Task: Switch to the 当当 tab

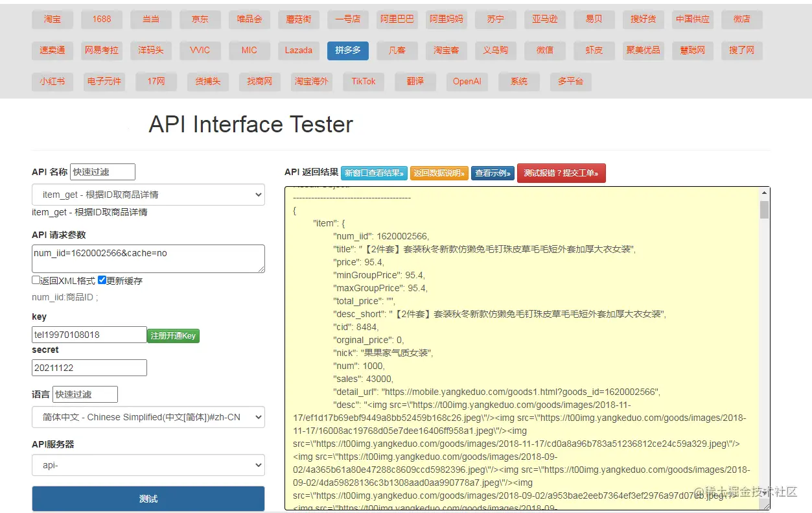Action: coord(151,19)
